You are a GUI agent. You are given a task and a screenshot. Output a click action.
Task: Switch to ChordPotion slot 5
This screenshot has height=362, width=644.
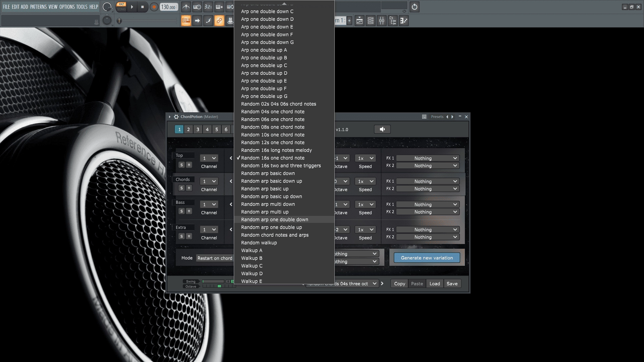click(217, 129)
